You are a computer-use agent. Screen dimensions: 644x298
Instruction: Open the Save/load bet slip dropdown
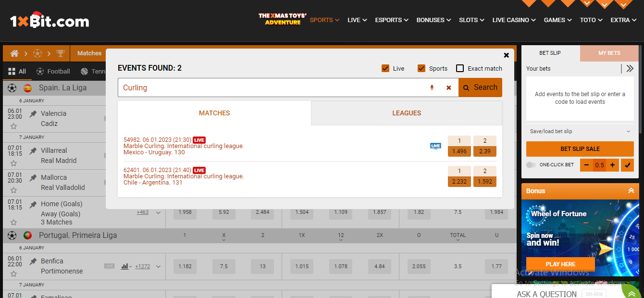(x=580, y=131)
